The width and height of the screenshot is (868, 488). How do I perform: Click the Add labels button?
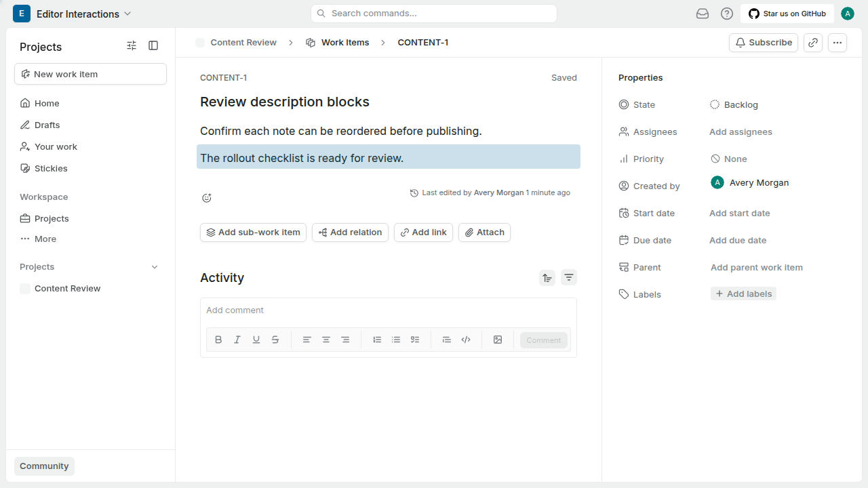pos(743,294)
